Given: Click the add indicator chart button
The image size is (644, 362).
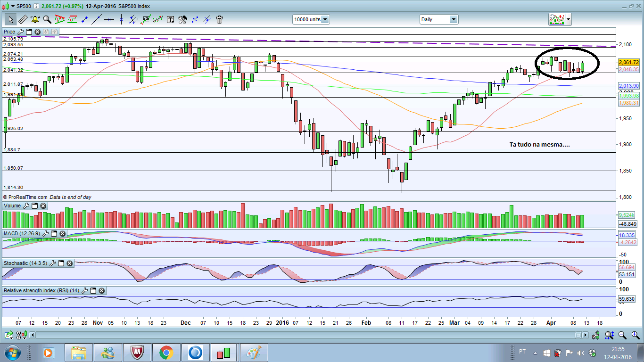Looking at the screenshot, I should (556, 19).
